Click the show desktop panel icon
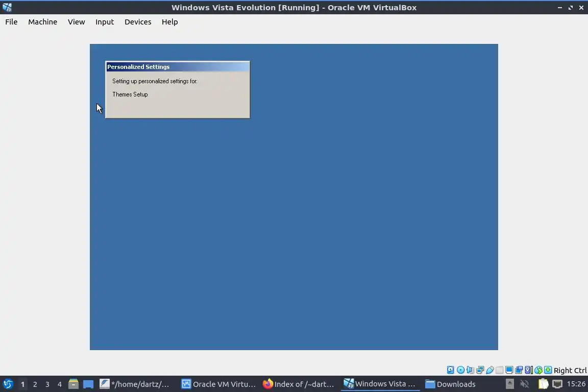Screen dimensions: 588x392 coord(88,384)
